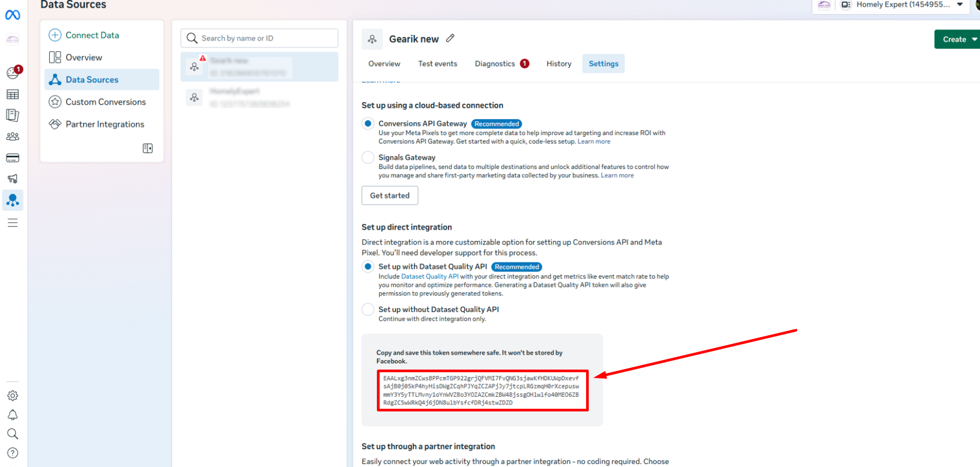Open Billing credit card icon
Image resolution: width=980 pixels, height=467 pixels.
click(x=13, y=158)
